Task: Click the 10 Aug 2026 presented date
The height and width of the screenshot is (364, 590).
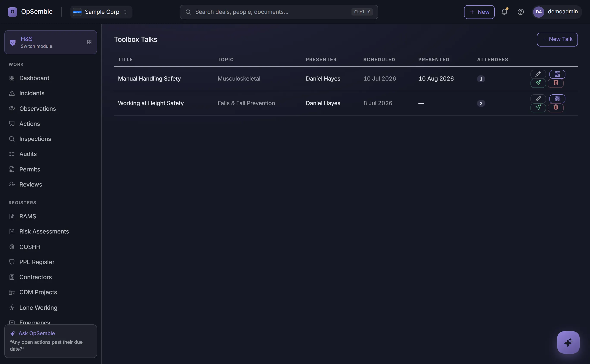Action: [x=436, y=79]
